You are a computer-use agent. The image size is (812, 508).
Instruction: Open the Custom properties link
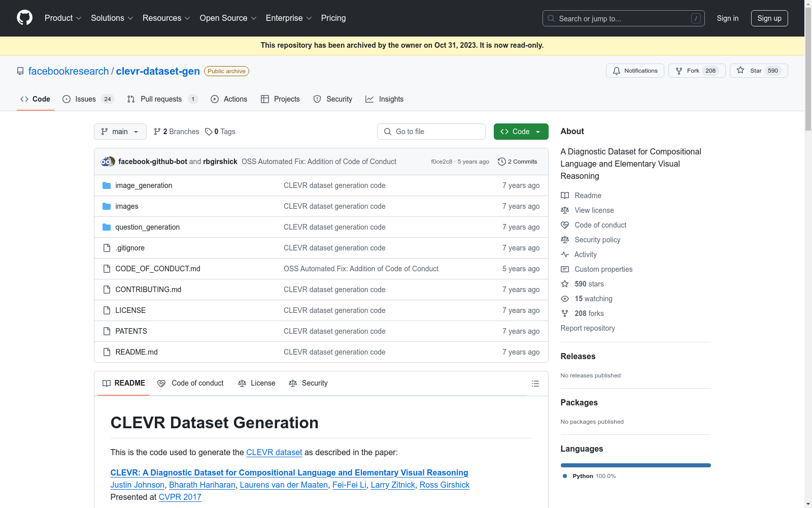[603, 269]
